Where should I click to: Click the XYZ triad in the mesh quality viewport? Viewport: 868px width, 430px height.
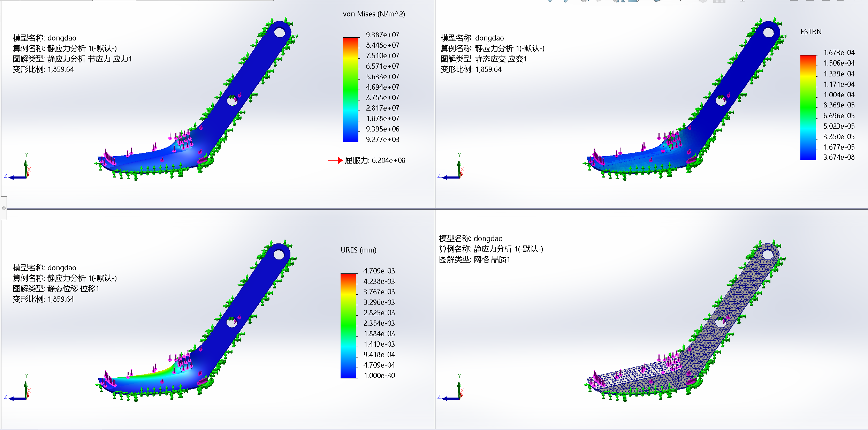(451, 388)
